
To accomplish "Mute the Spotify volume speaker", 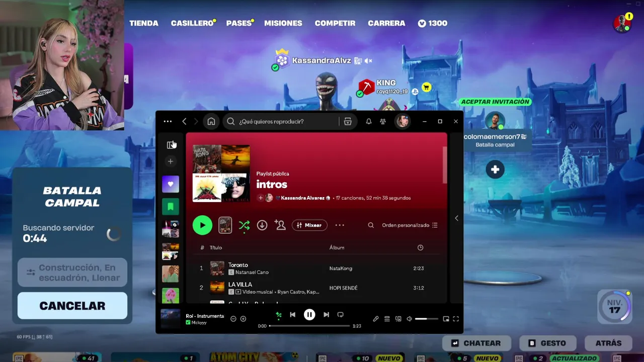I will click(410, 319).
